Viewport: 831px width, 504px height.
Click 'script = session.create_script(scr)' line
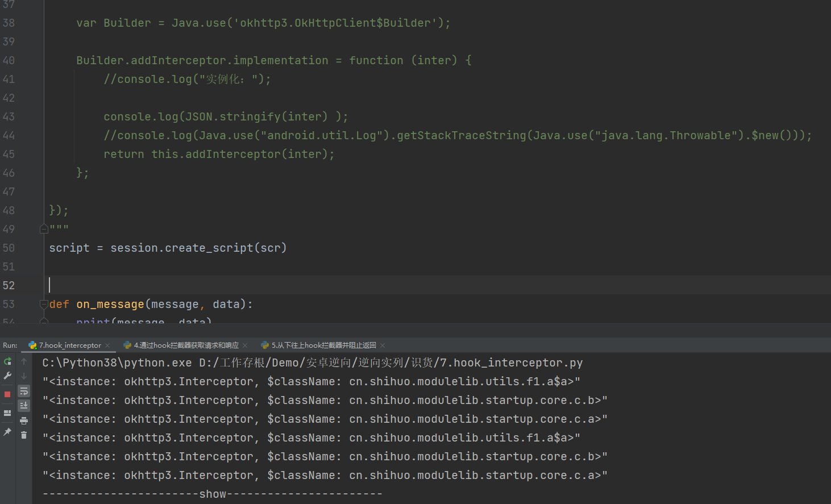click(x=168, y=248)
